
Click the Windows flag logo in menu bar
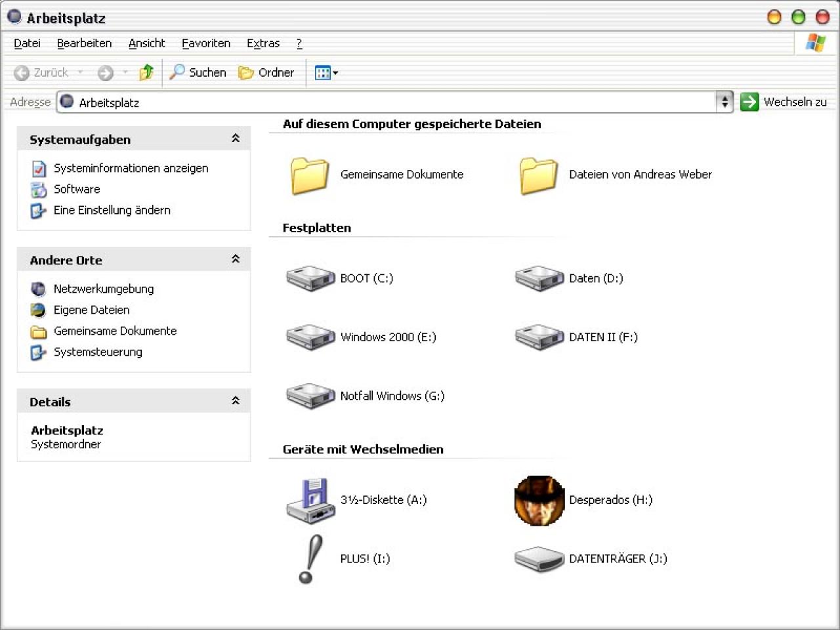click(816, 43)
